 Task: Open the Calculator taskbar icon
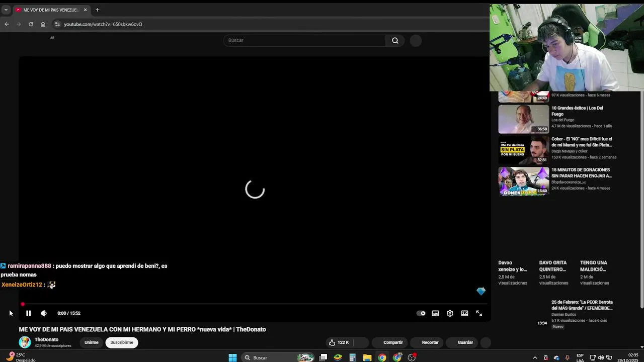[x=353, y=357]
